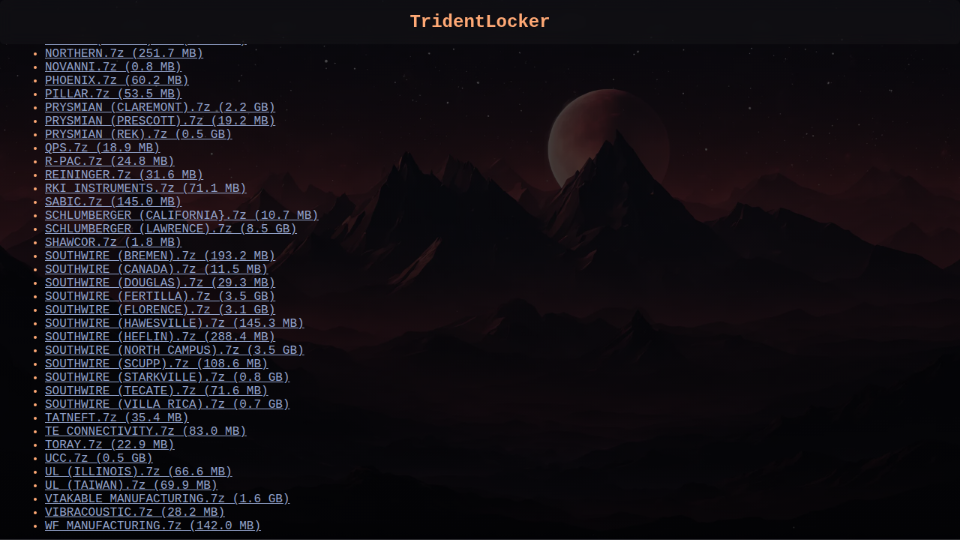Open SOUTHWIRE (HAWESVILLE).7z link
The width and height of the screenshot is (960, 560).
(174, 324)
